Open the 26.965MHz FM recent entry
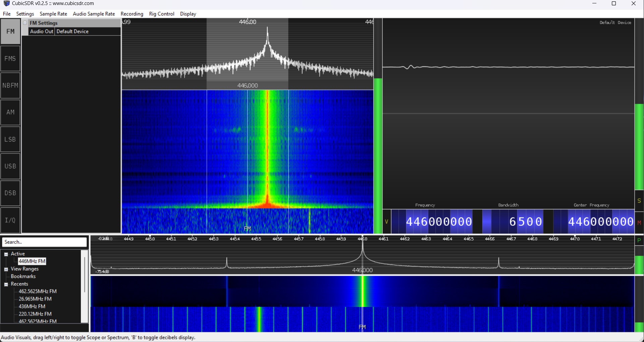The height and width of the screenshot is (342, 644). point(35,299)
